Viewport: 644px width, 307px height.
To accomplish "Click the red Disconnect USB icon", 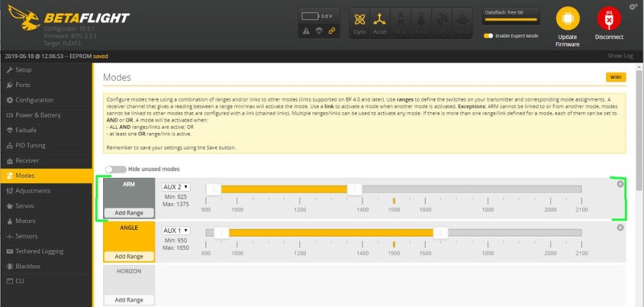I will tap(609, 19).
